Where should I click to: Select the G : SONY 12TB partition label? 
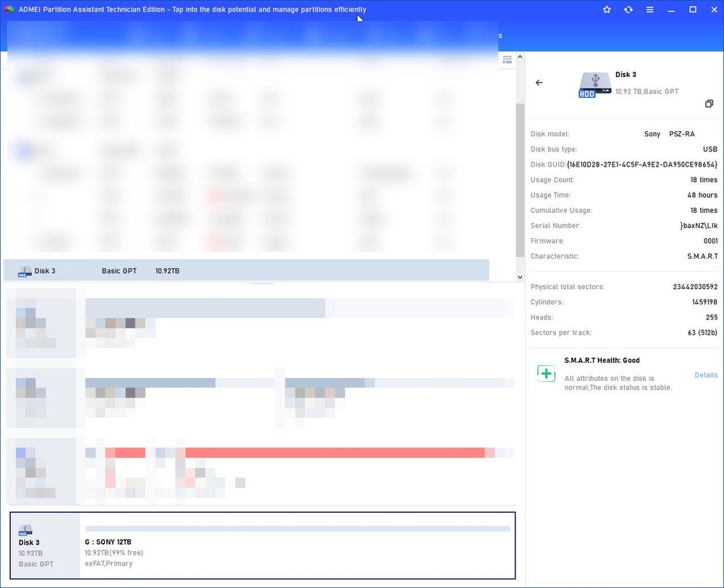[x=109, y=542]
